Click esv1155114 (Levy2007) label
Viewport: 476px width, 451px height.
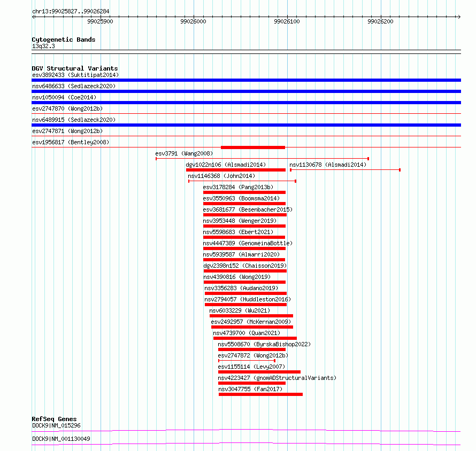click(251, 367)
